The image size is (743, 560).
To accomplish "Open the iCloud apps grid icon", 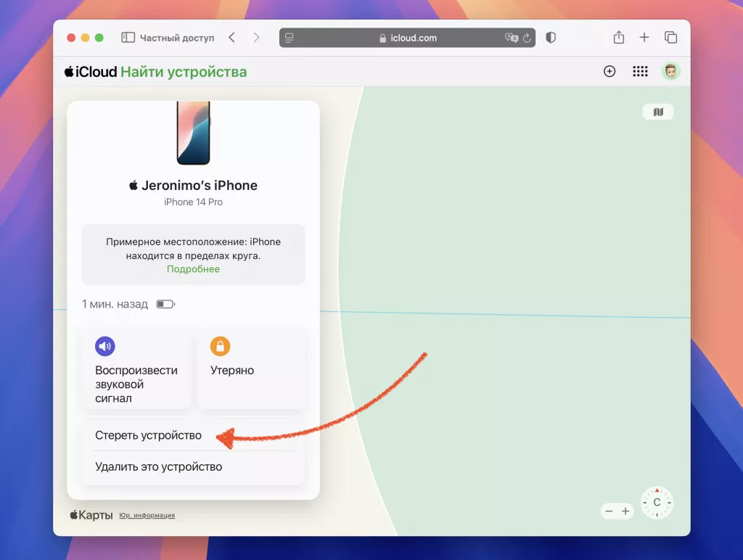I will point(640,71).
